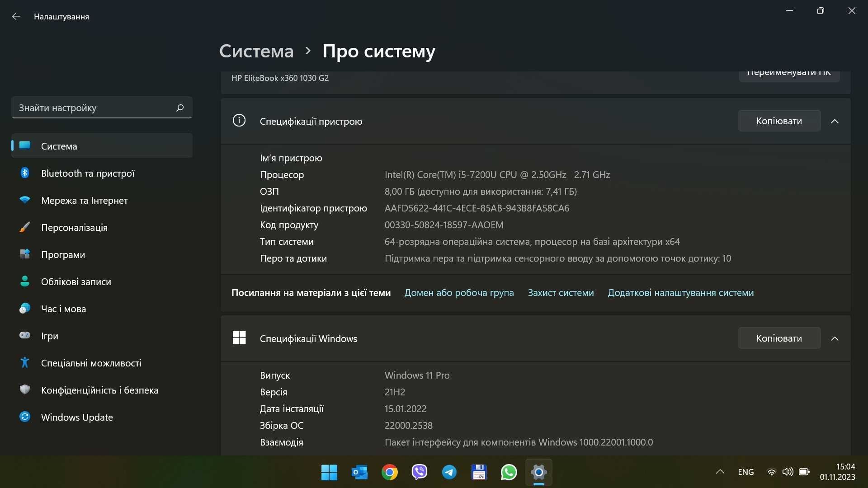Open Google Chrome from the taskbar
This screenshot has height=488, width=868.
(x=389, y=473)
